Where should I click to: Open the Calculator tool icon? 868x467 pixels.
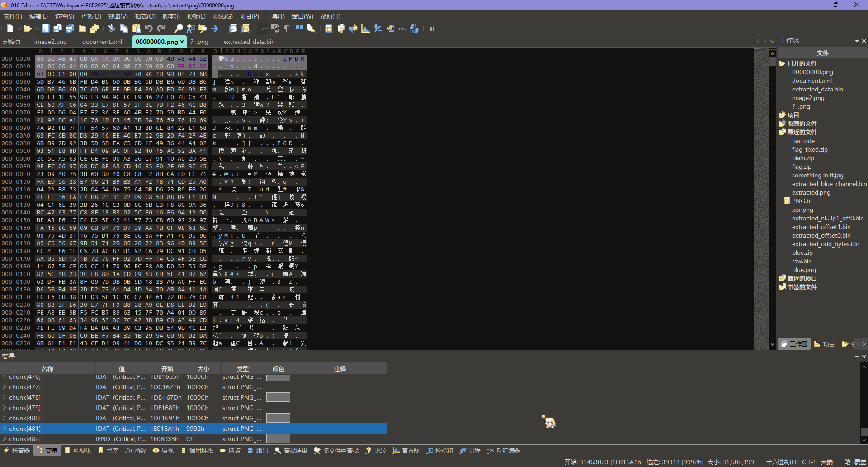point(329,29)
